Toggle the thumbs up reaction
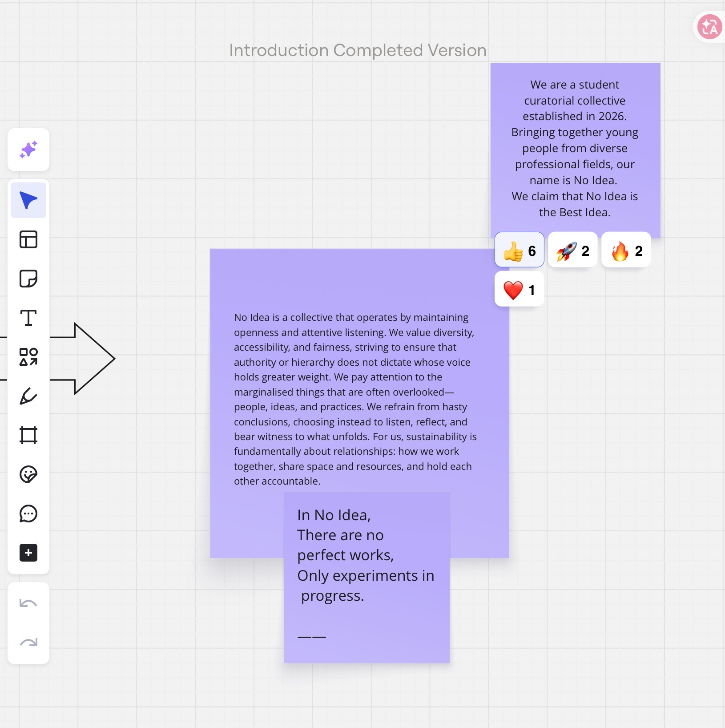The width and height of the screenshot is (725, 728). pyautogui.click(x=519, y=251)
